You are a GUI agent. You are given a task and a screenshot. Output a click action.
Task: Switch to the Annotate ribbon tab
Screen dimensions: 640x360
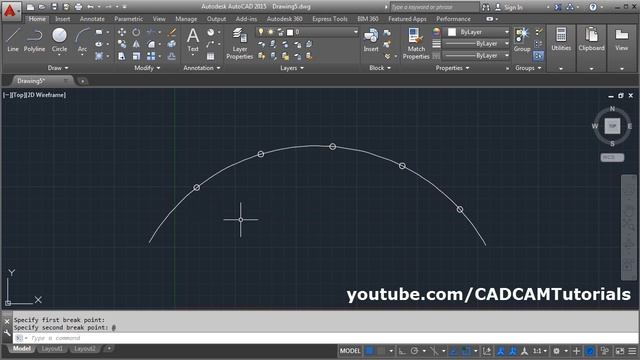[x=92, y=19]
